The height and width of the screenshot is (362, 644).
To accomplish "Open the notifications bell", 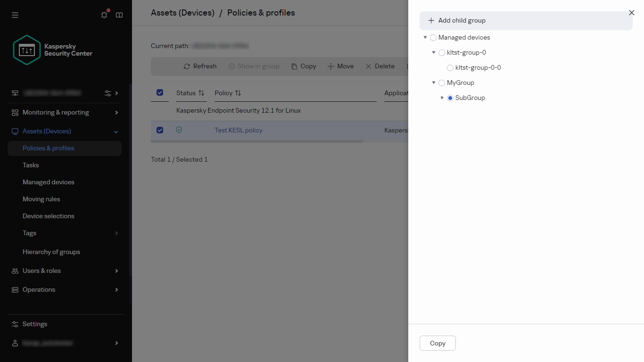I will pos(104,15).
